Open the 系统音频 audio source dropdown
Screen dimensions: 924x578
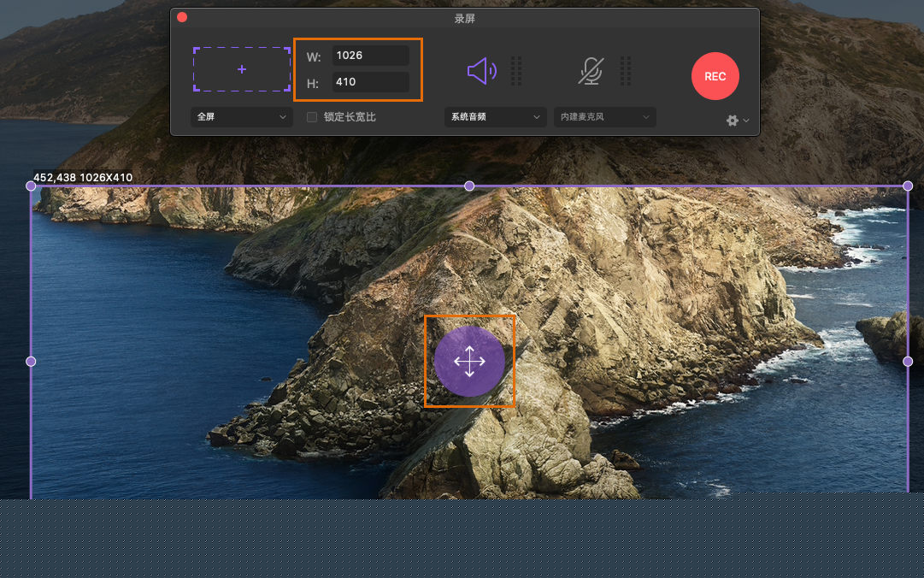(x=495, y=117)
